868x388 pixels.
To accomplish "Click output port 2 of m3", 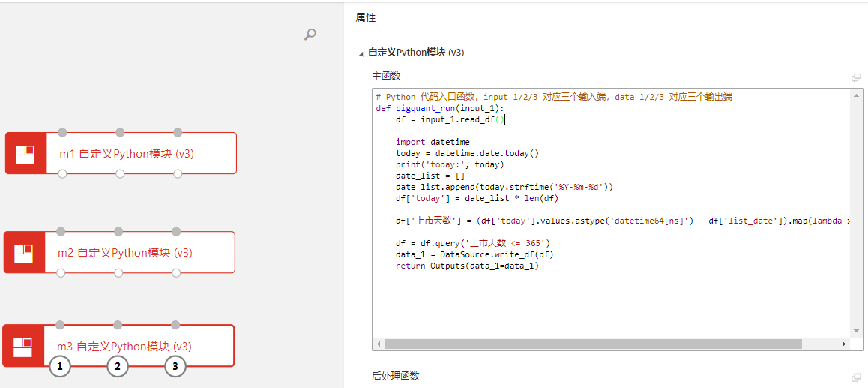I will tap(118, 367).
